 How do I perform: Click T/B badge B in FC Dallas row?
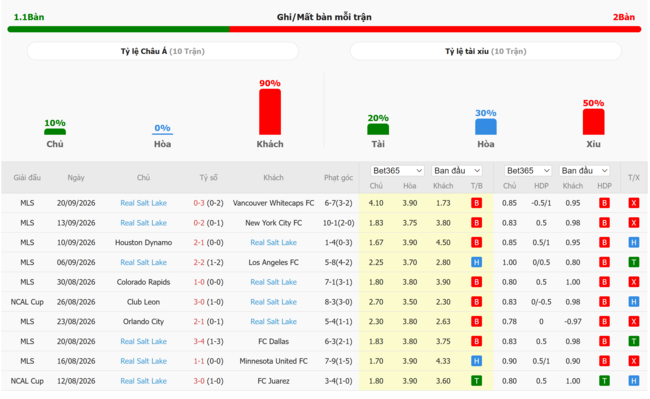click(476, 341)
